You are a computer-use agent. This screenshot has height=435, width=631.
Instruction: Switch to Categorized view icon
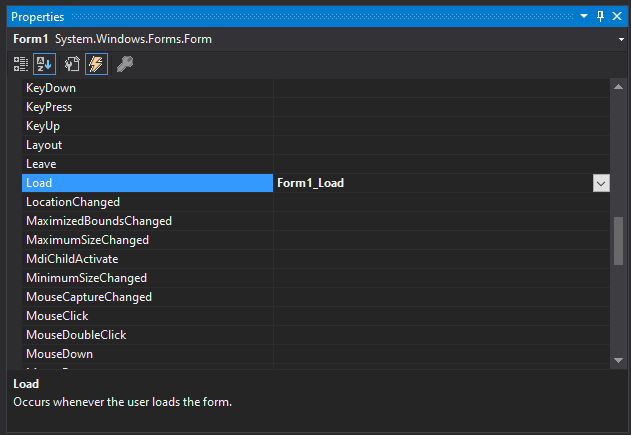pyautogui.click(x=21, y=64)
